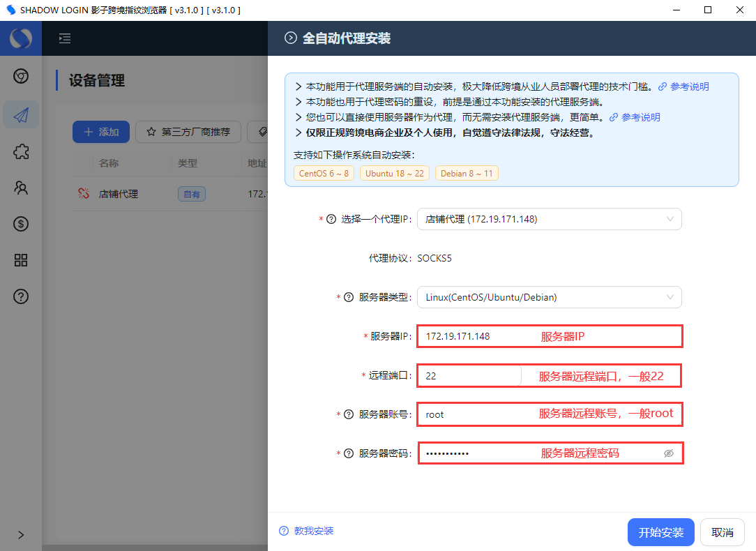The image size is (756, 551).
Task: Select the Ubuntu 18 ~ 22 tag
Action: pos(394,173)
